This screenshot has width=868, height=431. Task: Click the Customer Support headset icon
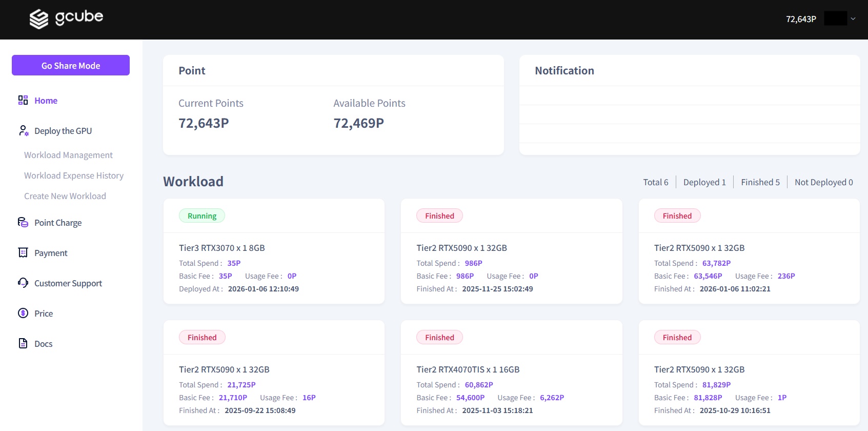(23, 283)
